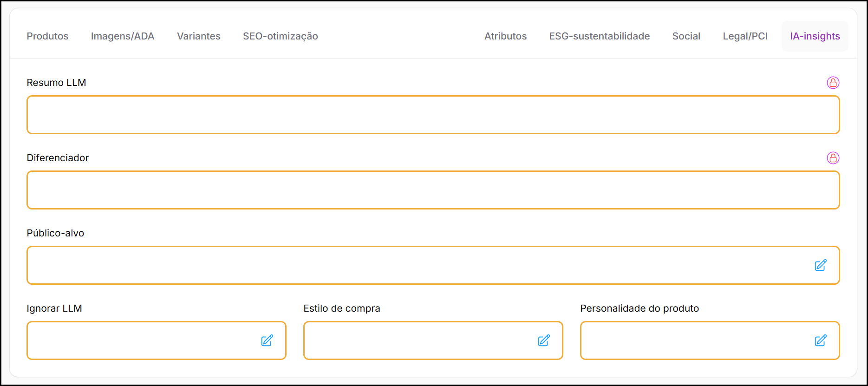
Task: Click the edit icon in Ignorar LLM field
Action: 267,340
